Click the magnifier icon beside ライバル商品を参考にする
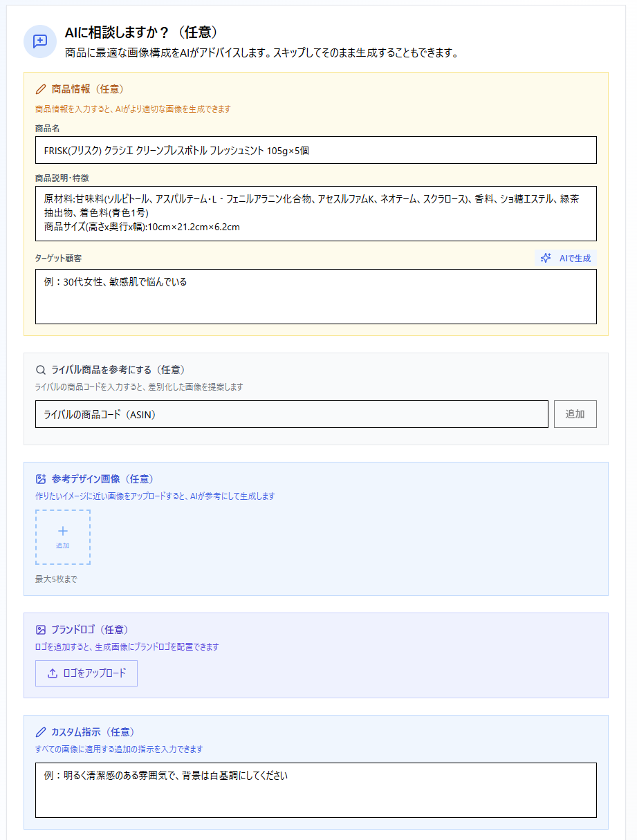Viewport: 637px width, 840px height. pos(41,370)
